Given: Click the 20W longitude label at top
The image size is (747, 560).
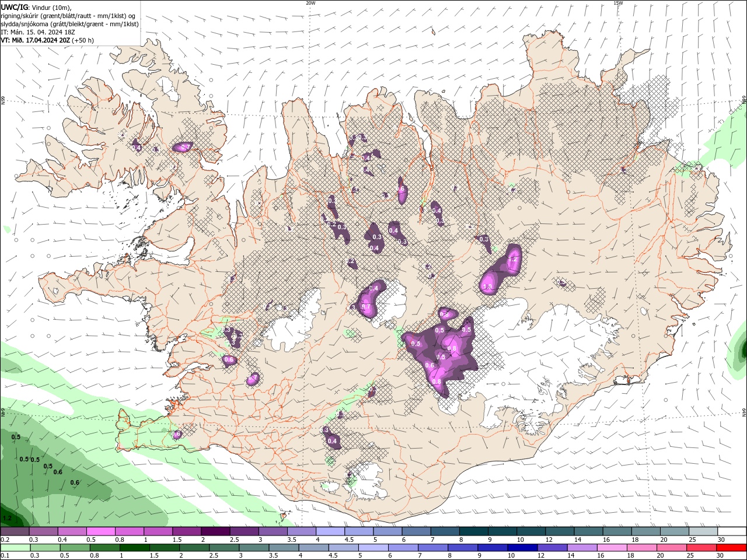Looking at the screenshot, I should click(310, 3).
